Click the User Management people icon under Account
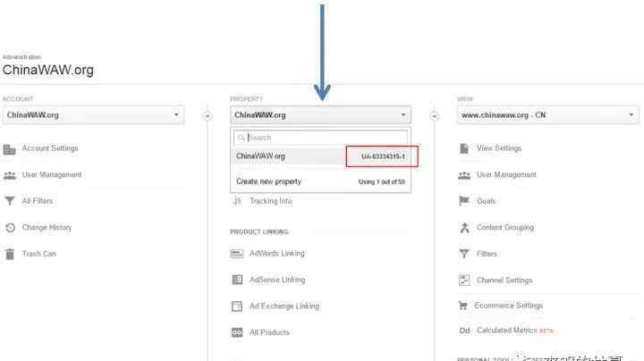This screenshot has height=361, width=644. pyautogui.click(x=10, y=175)
